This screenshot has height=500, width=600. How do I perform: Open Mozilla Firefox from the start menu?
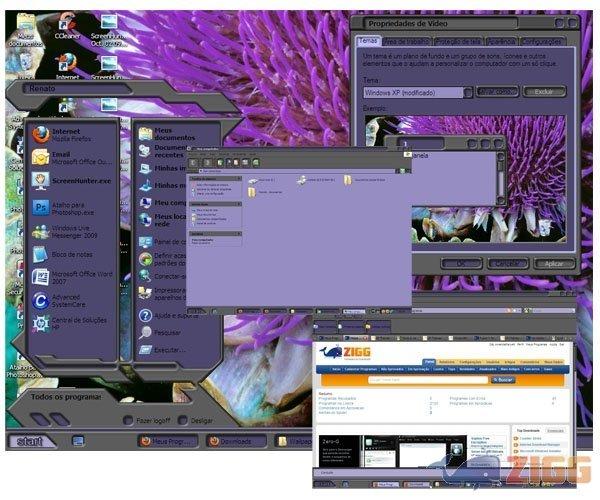point(72,135)
